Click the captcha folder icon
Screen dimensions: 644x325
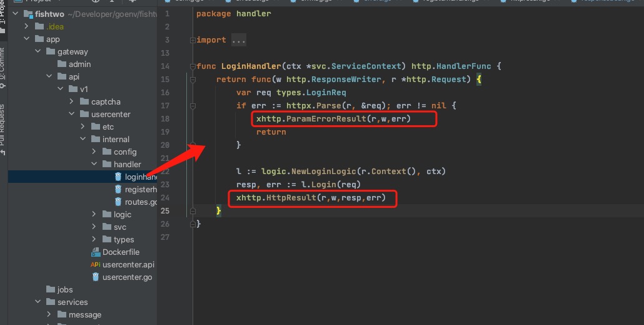pyautogui.click(x=84, y=101)
